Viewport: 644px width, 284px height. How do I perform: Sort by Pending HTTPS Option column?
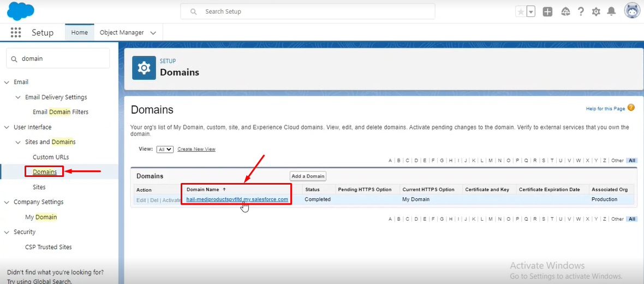(363, 190)
